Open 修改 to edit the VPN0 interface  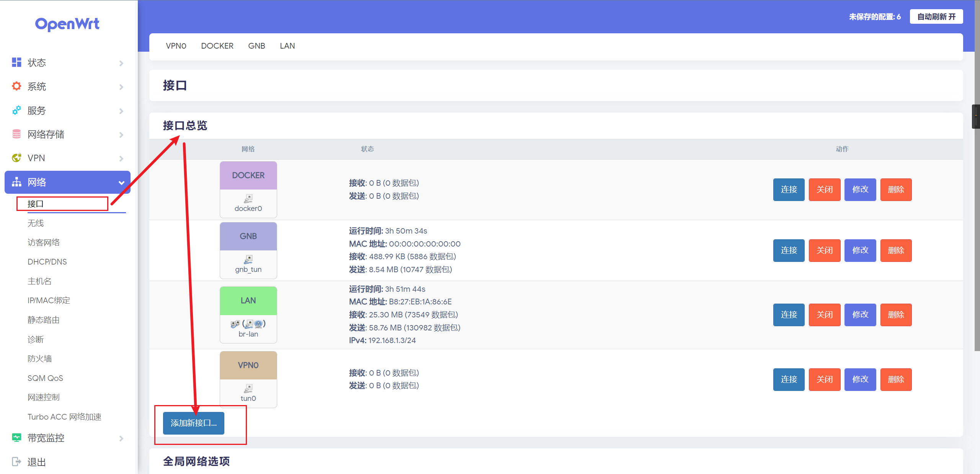coord(860,379)
